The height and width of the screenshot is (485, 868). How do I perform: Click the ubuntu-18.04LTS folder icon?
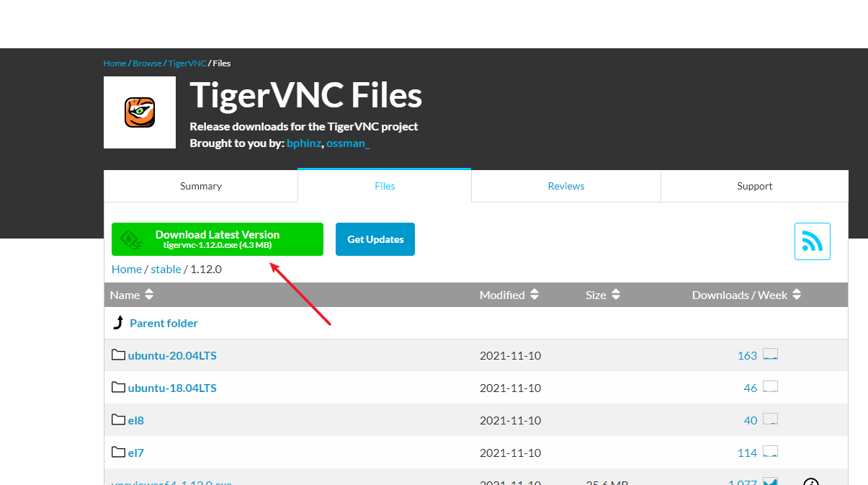click(119, 387)
